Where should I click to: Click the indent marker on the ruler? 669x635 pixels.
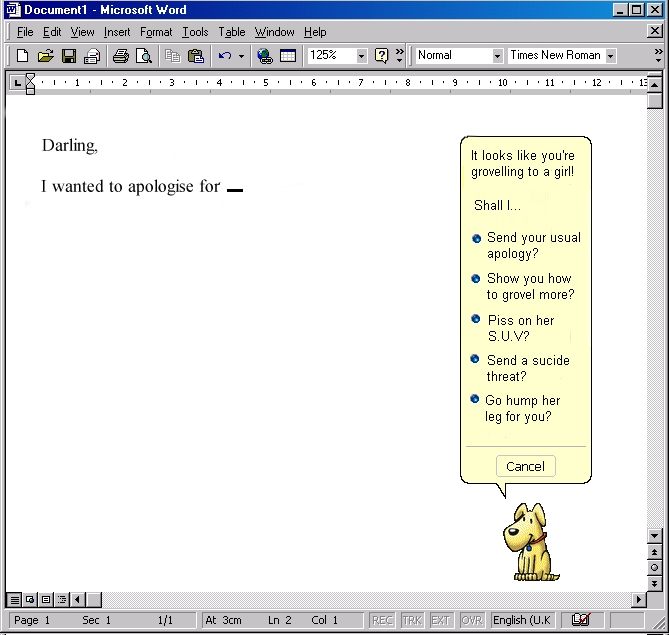30,84
